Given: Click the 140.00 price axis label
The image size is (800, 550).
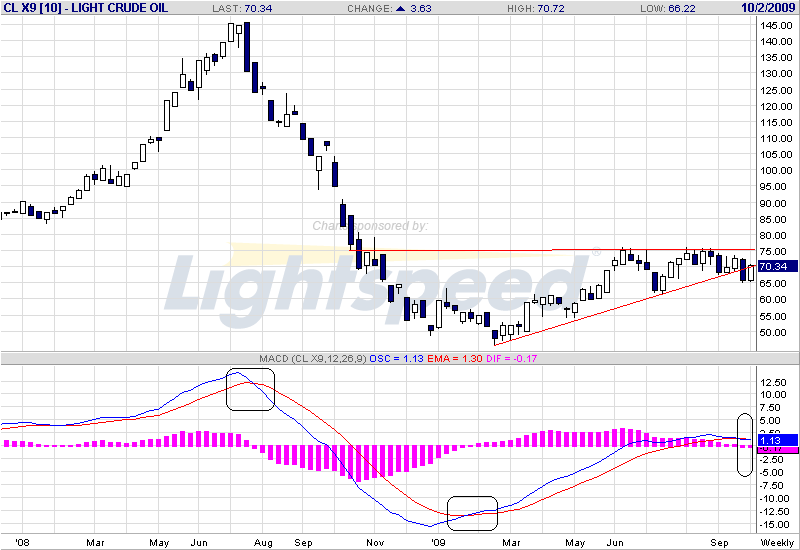Looking at the screenshot, I should (x=776, y=42).
